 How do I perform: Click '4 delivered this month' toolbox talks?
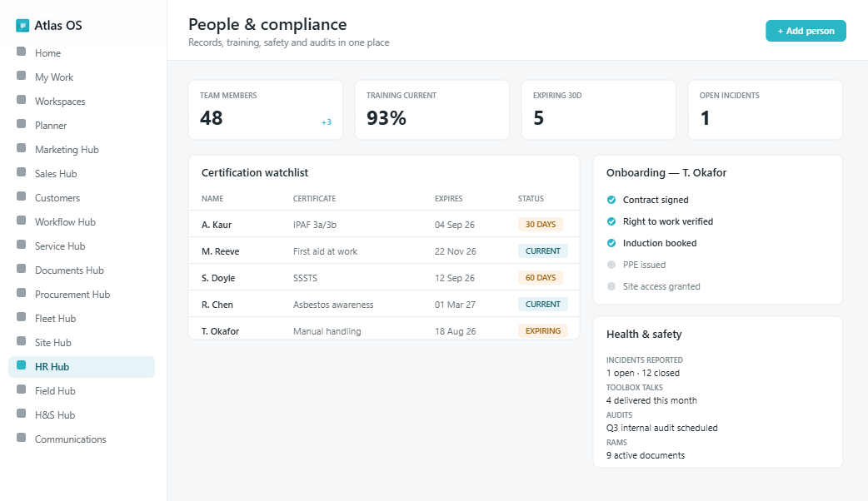[651, 400]
